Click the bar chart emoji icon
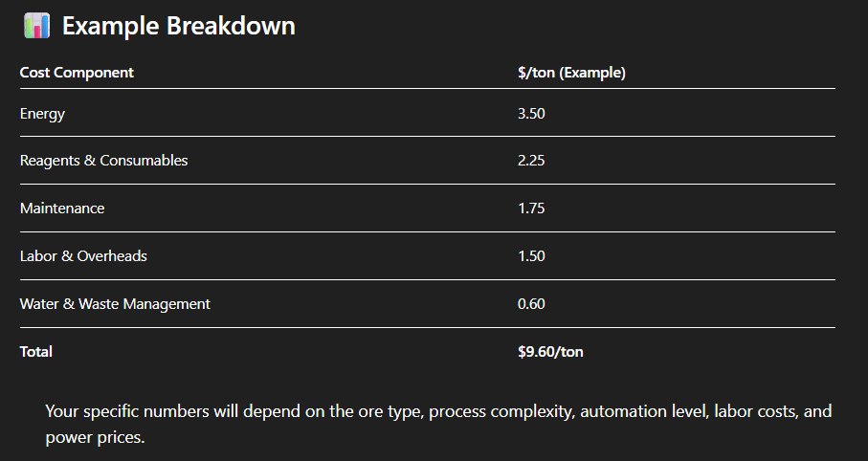 pyautogui.click(x=35, y=26)
